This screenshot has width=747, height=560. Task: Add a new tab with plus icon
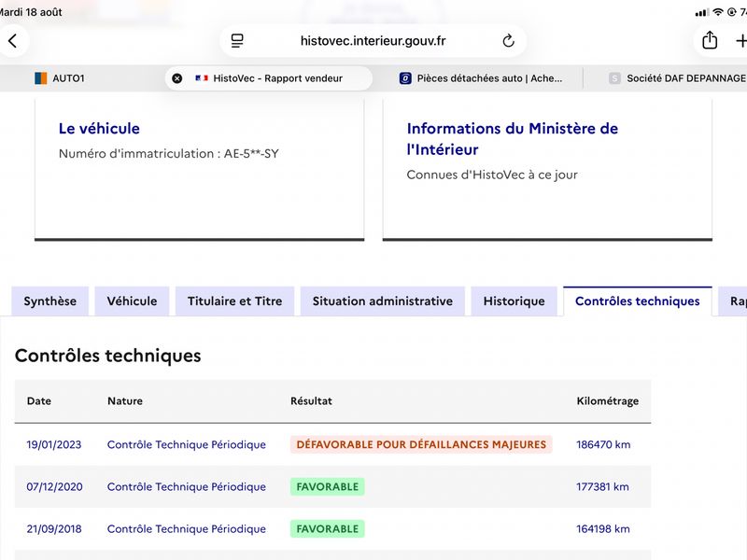[x=741, y=41]
